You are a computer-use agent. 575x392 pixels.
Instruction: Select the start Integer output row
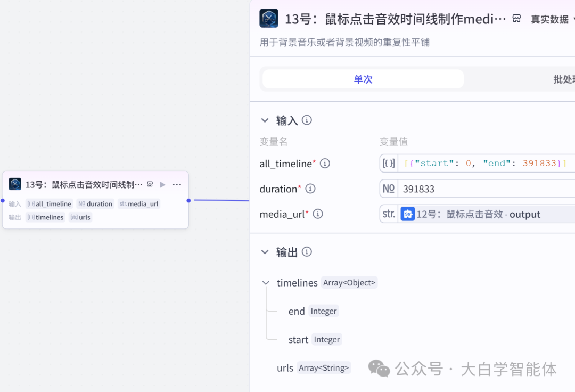tap(315, 340)
